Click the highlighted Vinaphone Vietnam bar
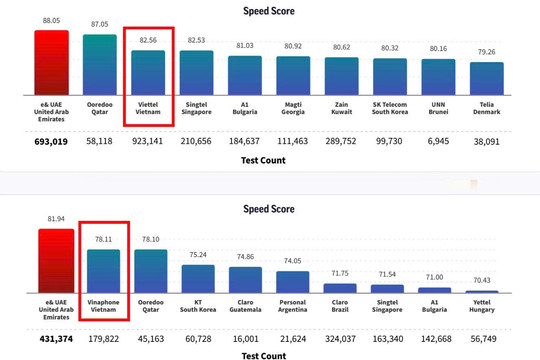This screenshot has height=360, width=540. click(103, 271)
